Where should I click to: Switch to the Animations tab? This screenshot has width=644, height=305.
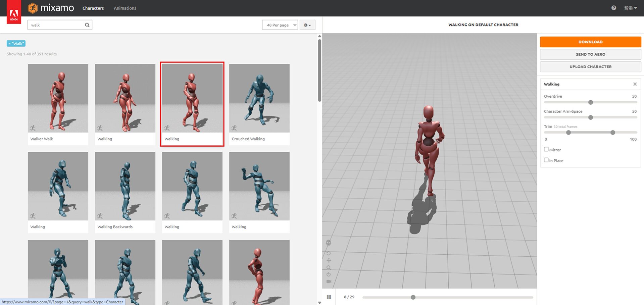point(125,8)
